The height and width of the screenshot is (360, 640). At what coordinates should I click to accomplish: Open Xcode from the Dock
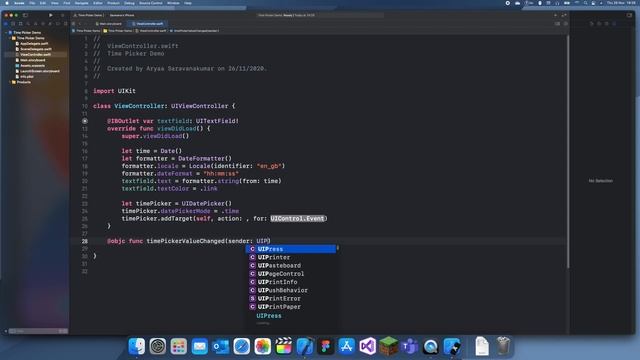point(304,346)
